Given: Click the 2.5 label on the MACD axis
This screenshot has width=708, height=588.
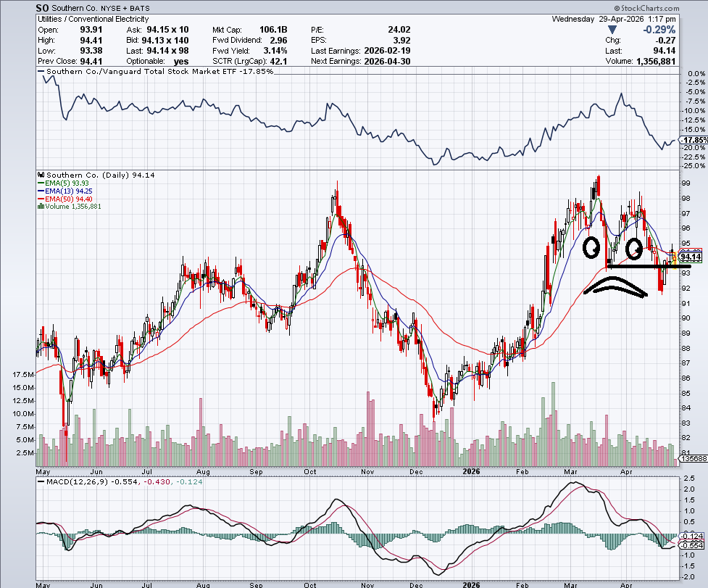Looking at the screenshot, I should point(689,479).
